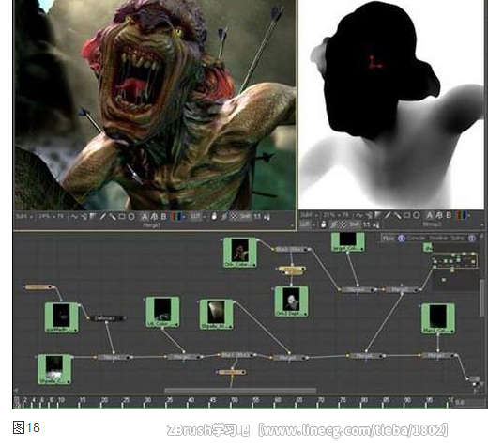Image resolution: width=488 pixels, height=448 pixels.
Task: Select the Lit_Color loader node
Action: click(162, 312)
